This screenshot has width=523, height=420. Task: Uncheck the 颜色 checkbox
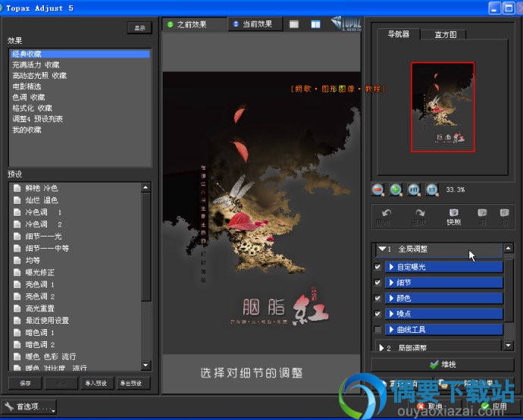pyautogui.click(x=377, y=298)
